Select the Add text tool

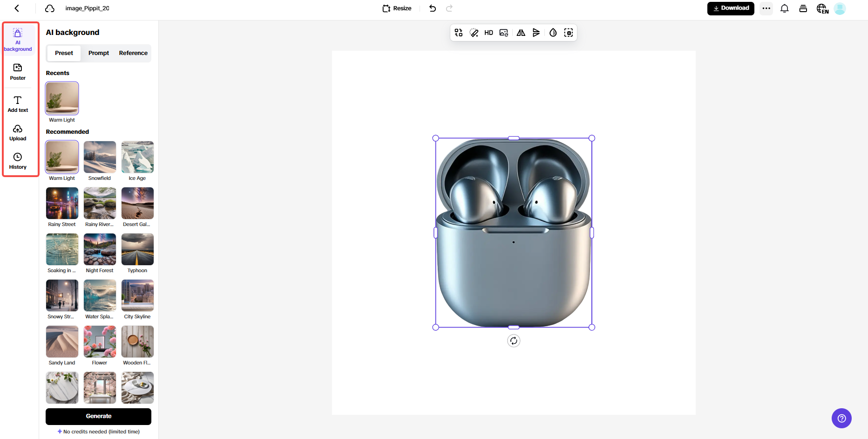tap(18, 104)
